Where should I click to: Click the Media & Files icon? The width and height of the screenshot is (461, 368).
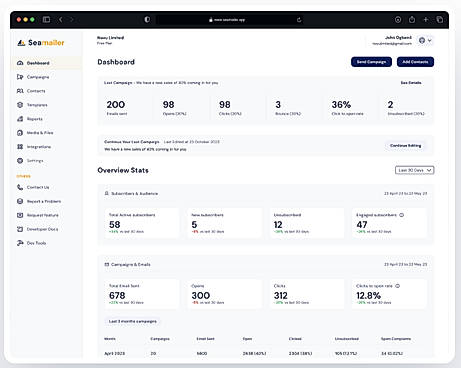[x=20, y=133]
